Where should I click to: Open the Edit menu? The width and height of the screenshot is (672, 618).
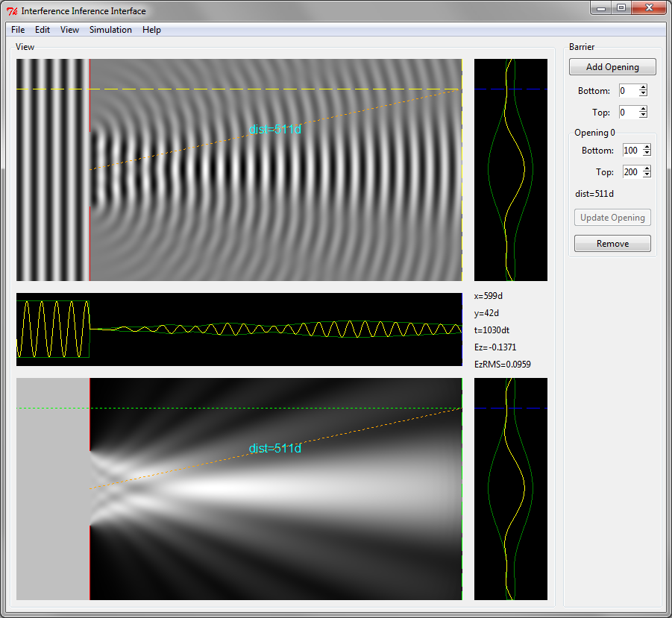[43, 30]
